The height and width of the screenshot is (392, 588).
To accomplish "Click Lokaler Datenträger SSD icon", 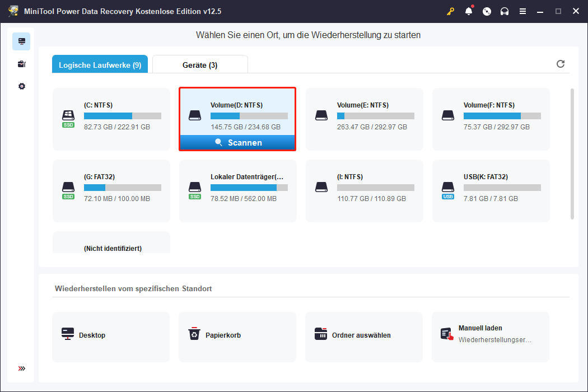I will tap(195, 190).
